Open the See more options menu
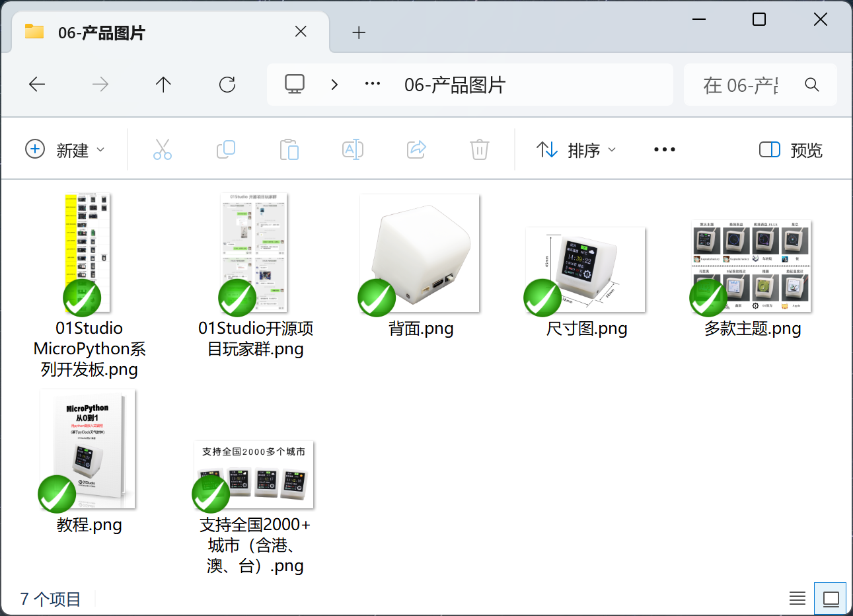Viewport: 853px width, 616px height. pos(664,149)
